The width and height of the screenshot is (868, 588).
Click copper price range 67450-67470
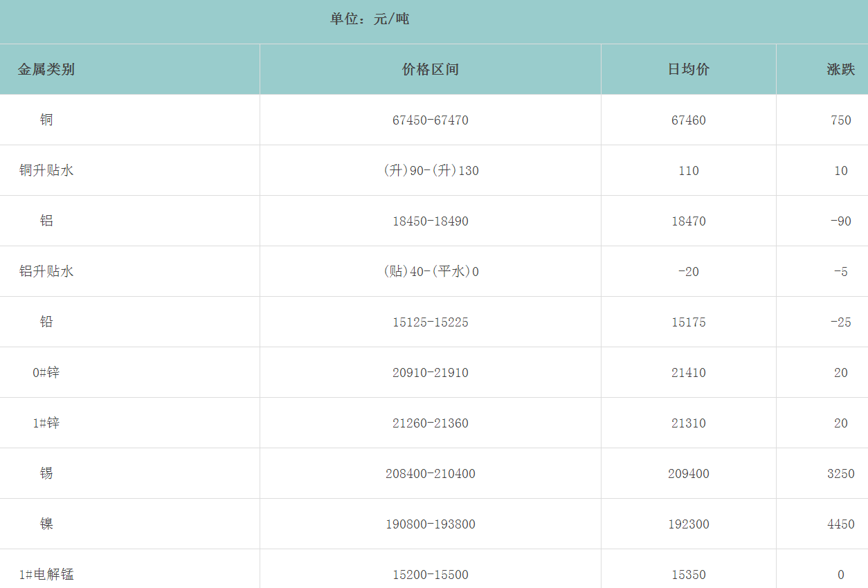(x=431, y=120)
